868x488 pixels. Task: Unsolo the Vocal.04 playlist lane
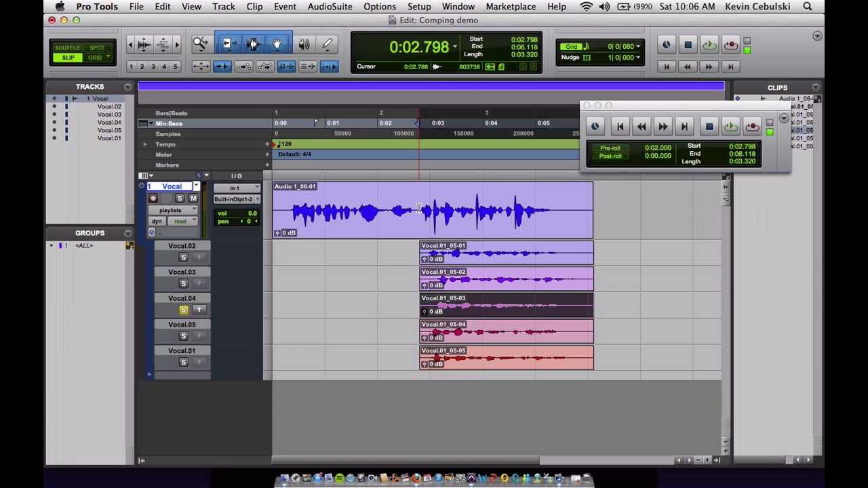tap(183, 310)
